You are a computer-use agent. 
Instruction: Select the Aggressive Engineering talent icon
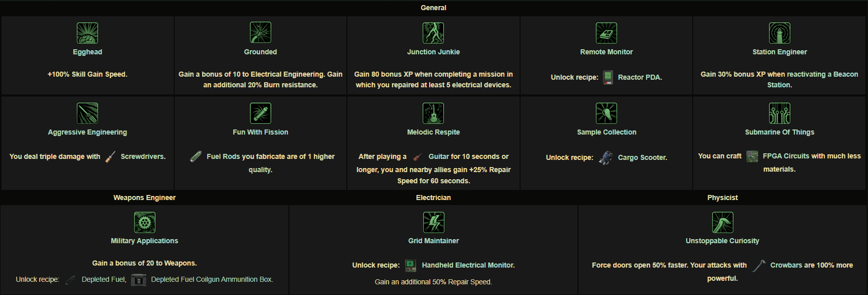87,113
